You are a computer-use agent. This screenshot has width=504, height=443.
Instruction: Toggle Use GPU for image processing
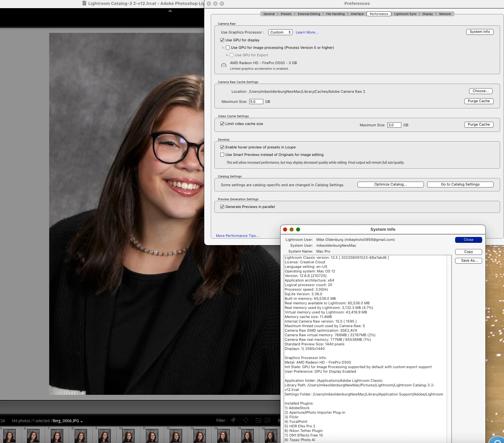pos(228,48)
